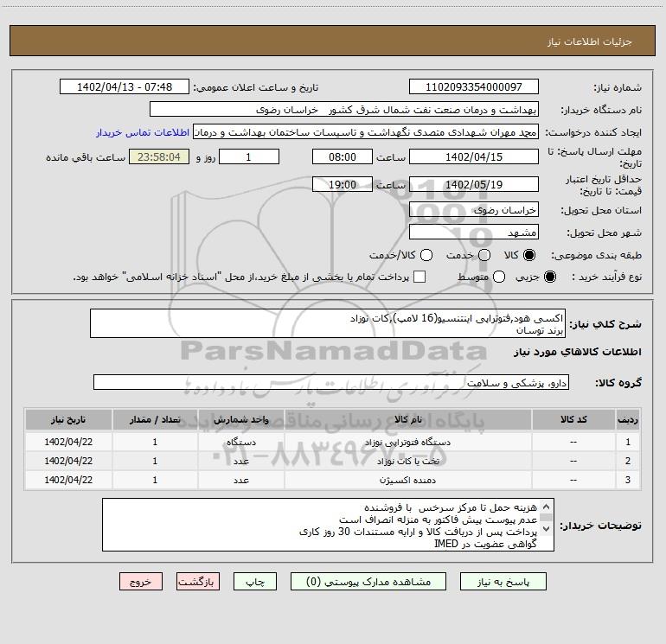Click the تعداد / مقدار column header

point(155,419)
